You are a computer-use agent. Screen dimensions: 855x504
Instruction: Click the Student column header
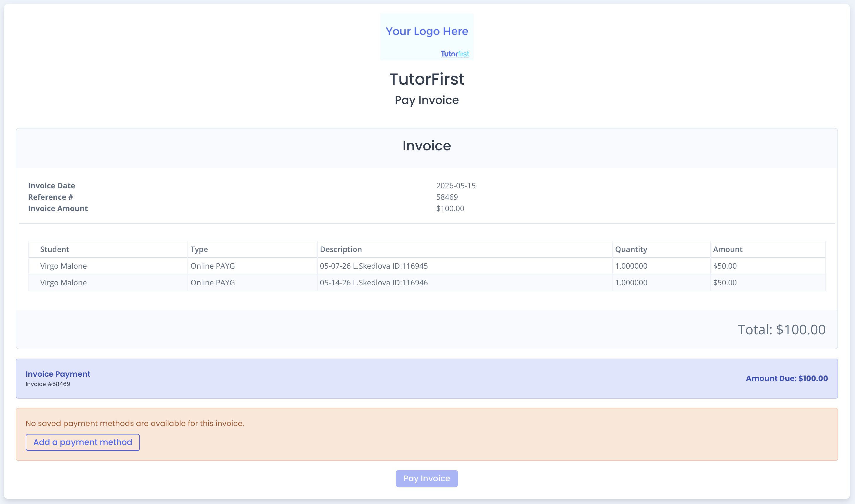pyautogui.click(x=55, y=249)
